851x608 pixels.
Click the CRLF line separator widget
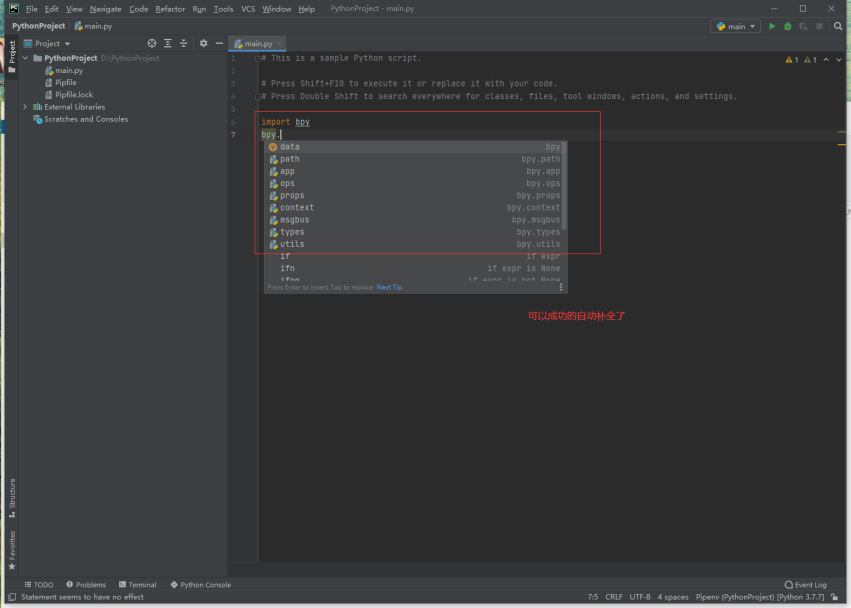tap(614, 597)
